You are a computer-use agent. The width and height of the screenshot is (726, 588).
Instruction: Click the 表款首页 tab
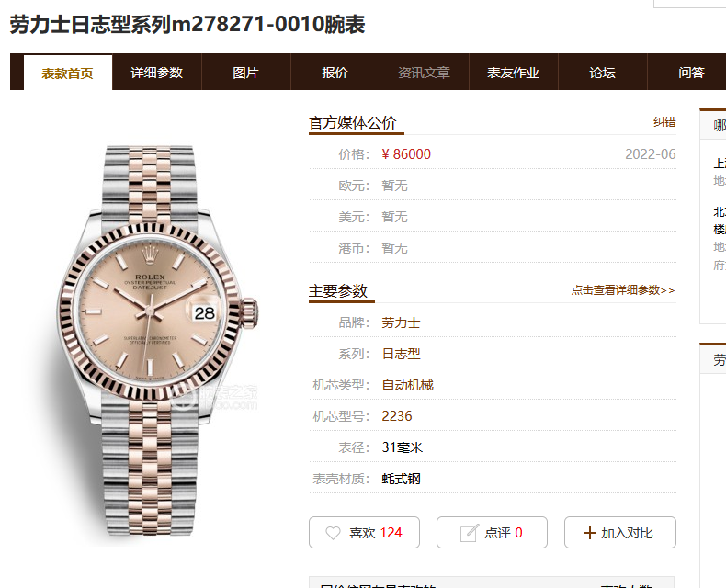pyautogui.click(x=68, y=73)
